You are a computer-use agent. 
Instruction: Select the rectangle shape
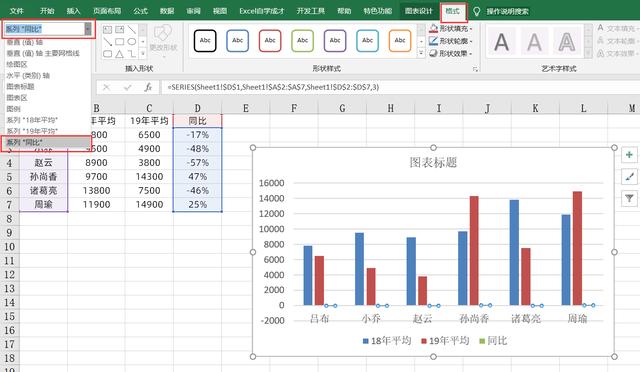click(x=120, y=42)
